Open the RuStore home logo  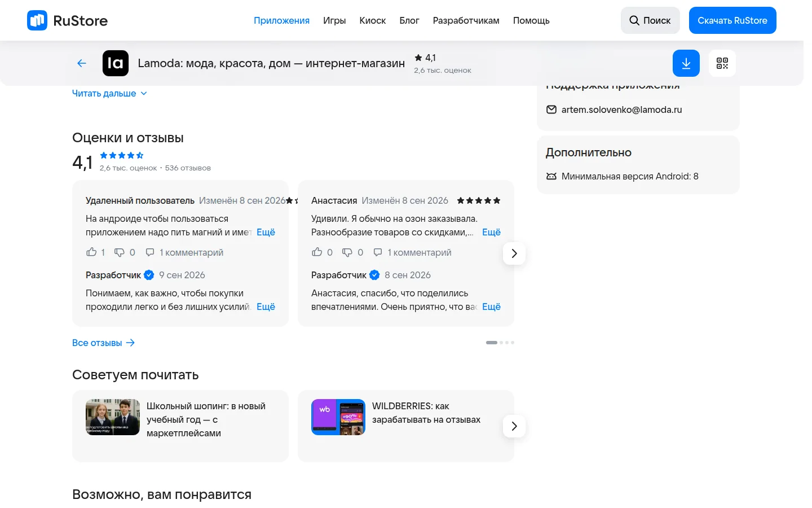pyautogui.click(x=67, y=20)
